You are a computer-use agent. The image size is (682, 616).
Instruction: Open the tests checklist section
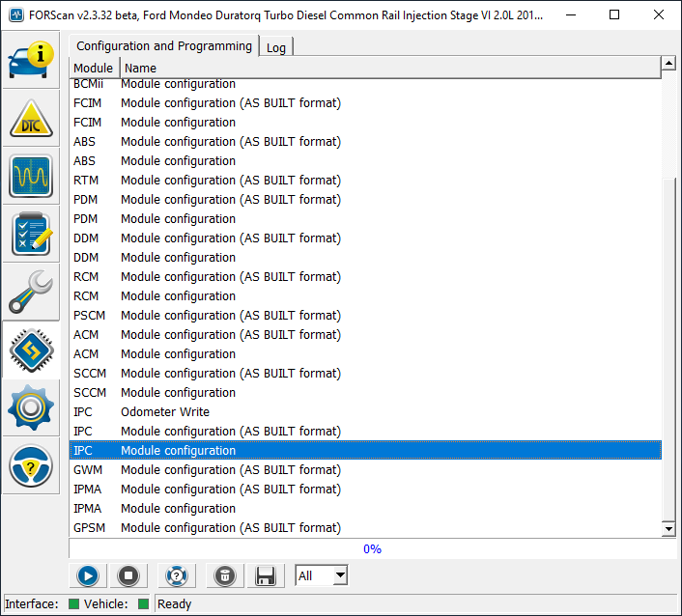tap(31, 235)
